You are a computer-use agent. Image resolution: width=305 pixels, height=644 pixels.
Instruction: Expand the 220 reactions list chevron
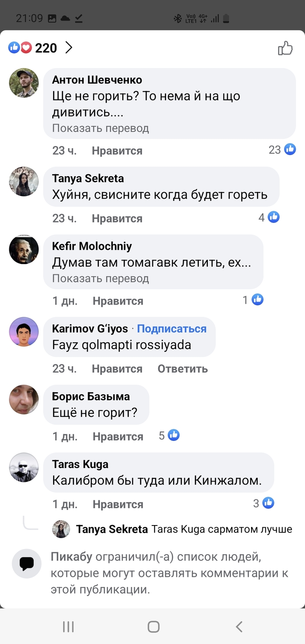[69, 47]
